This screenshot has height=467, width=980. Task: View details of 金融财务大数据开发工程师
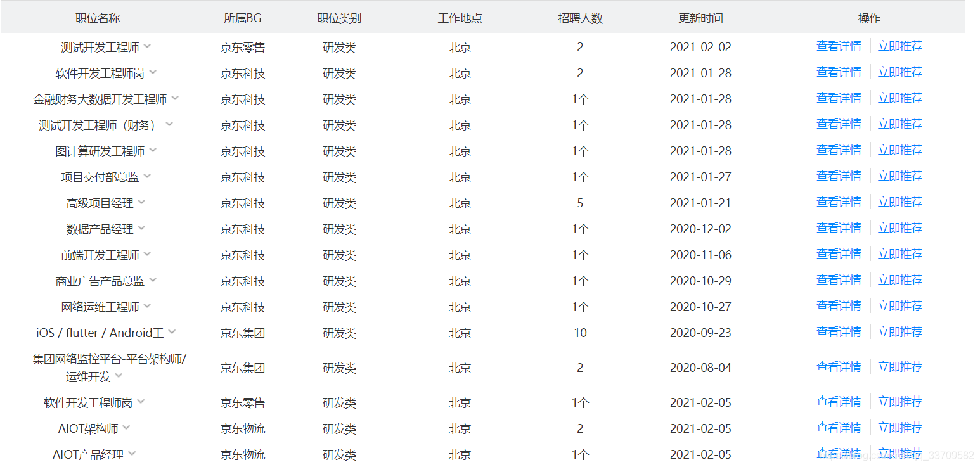click(839, 98)
